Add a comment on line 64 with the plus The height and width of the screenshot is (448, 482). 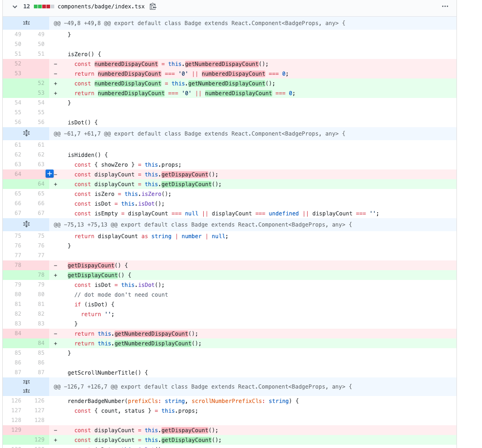point(49,173)
